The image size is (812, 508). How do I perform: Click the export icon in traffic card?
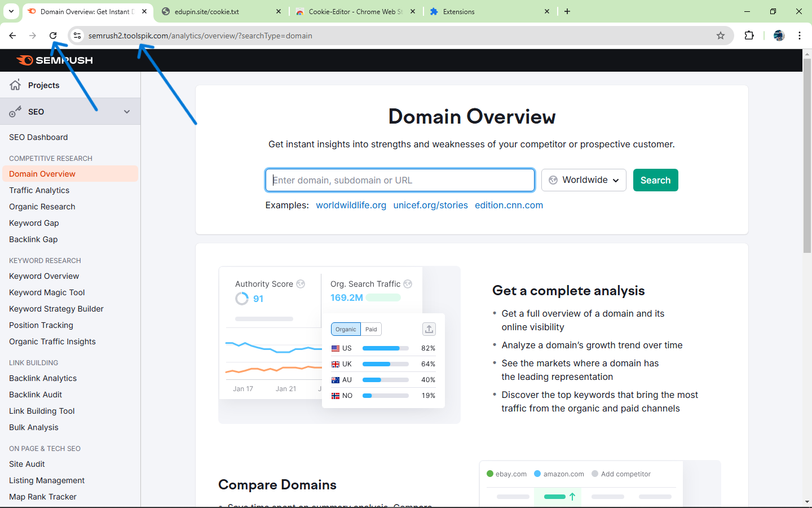click(429, 329)
